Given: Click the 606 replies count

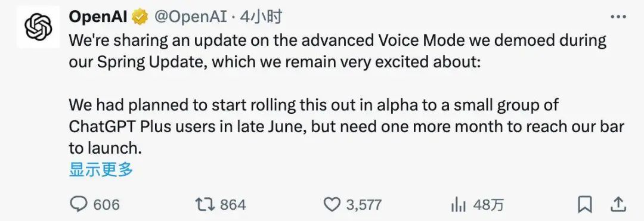Looking at the screenshot, I should [x=106, y=204].
